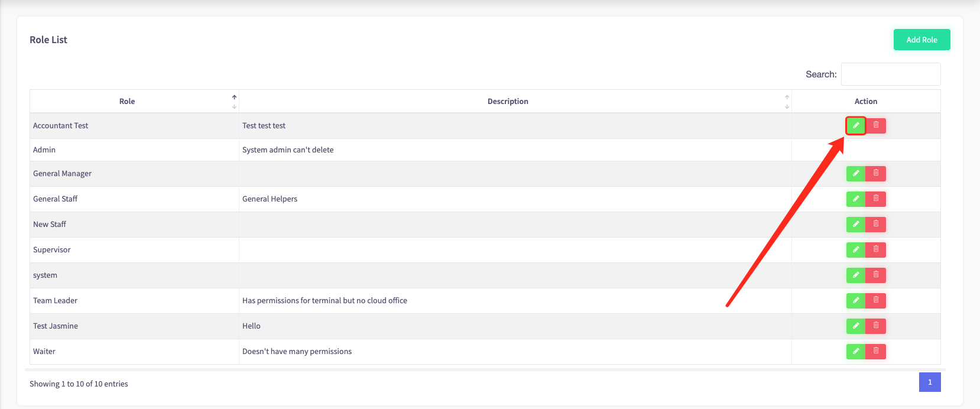Select the Role List heading
Viewport: 980px width, 409px height.
tap(48, 40)
